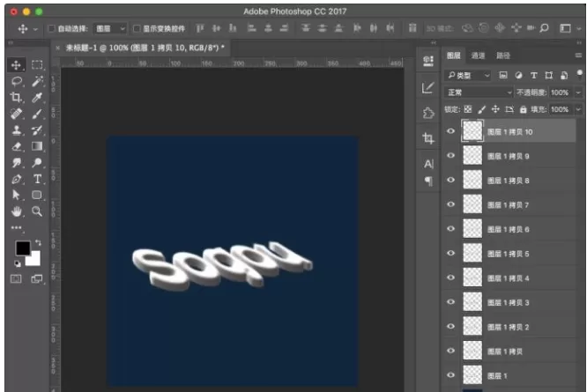
Task: Open workspace switcher dropdown arrow
Action: coord(579,28)
